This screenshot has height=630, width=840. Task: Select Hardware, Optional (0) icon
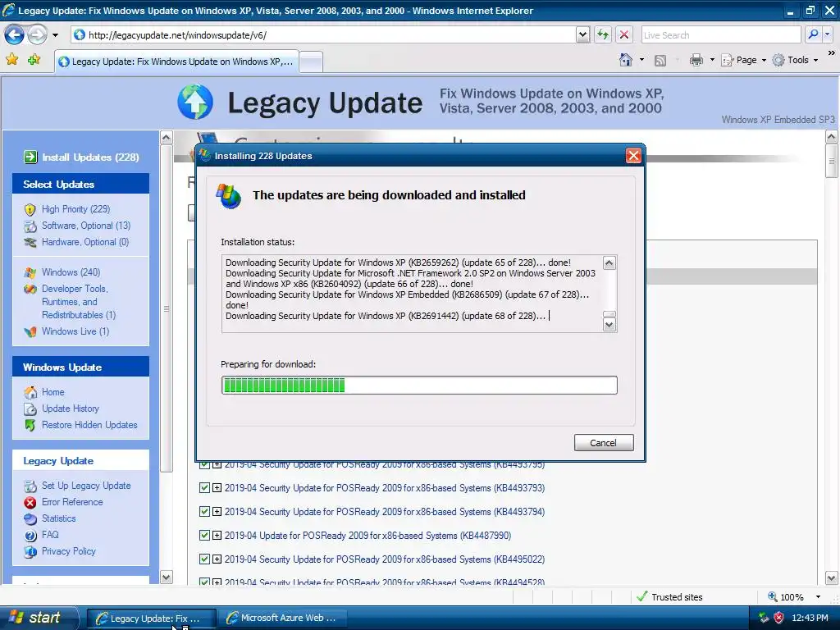[x=30, y=242]
